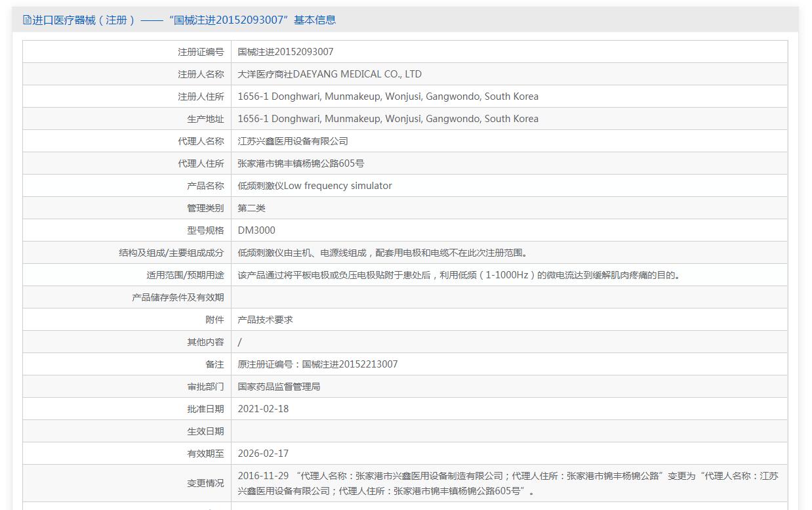Select the registration number 国械注进20152093007 value
Screen dimensions: 812x510
285,52
